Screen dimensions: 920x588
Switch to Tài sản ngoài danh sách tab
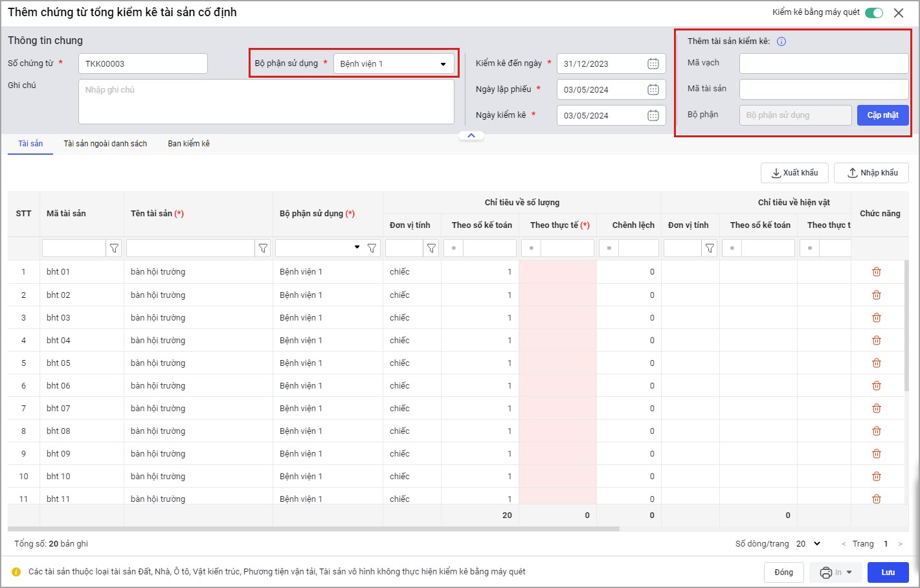[105, 144]
